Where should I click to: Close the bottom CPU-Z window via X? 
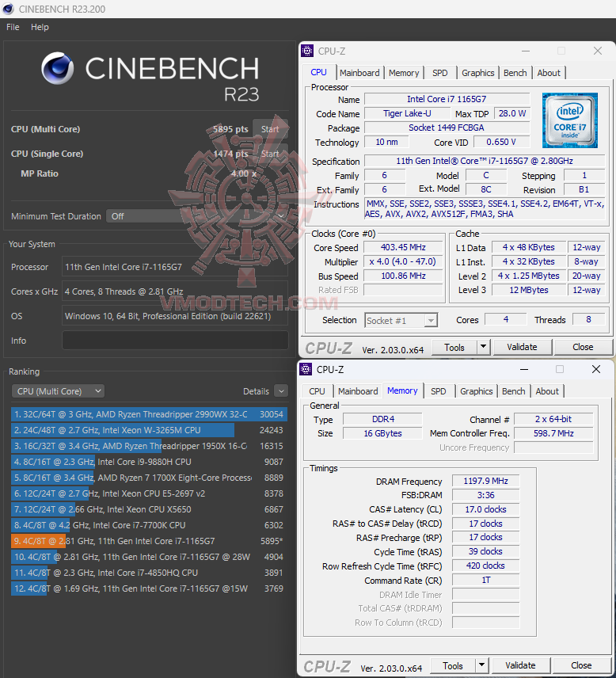pyautogui.click(x=596, y=369)
